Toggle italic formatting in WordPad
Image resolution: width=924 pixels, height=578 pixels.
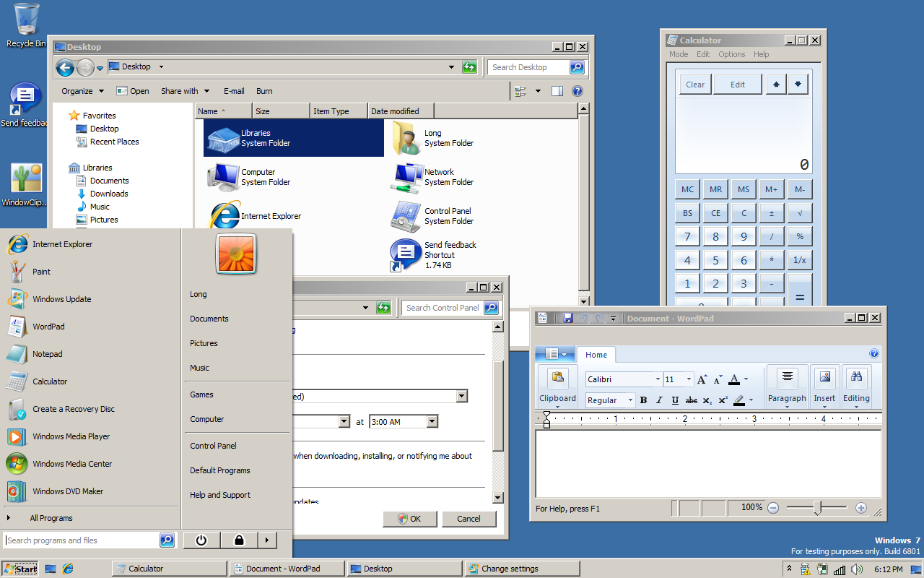[x=658, y=400]
